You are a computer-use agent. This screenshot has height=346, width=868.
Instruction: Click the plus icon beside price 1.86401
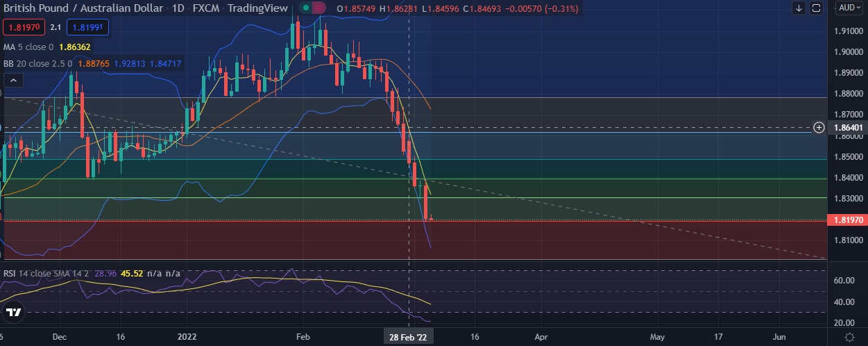click(x=819, y=127)
